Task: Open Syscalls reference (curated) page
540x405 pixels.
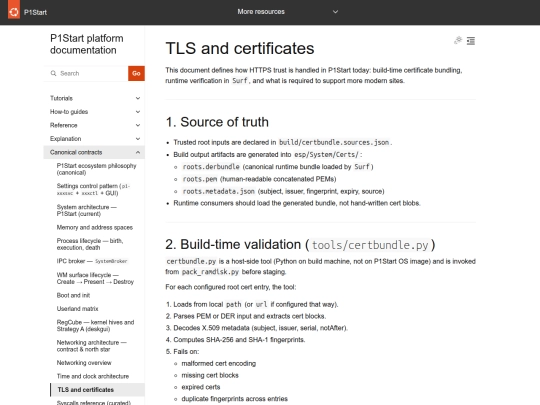Action: 94,402
